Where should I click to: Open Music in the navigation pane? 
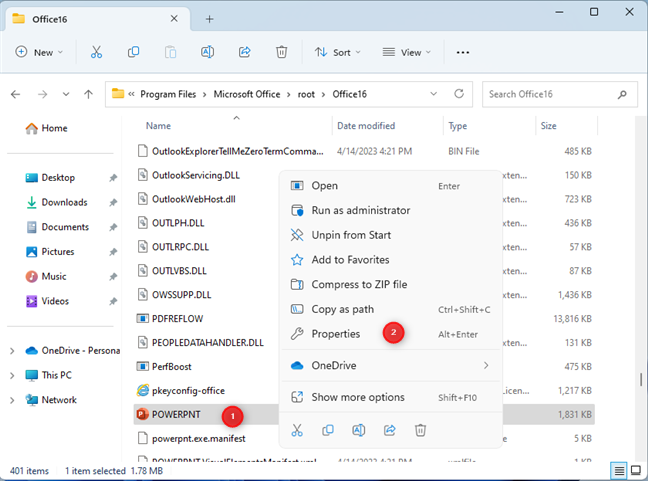pos(46,276)
